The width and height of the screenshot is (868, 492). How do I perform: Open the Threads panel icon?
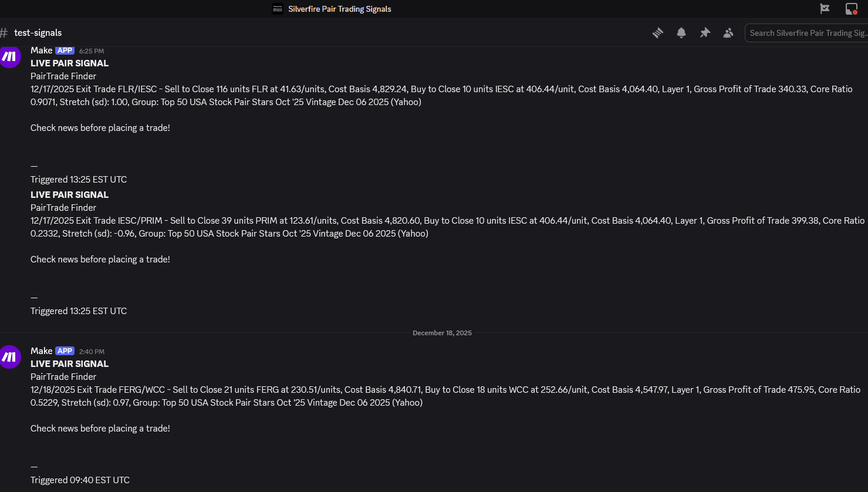tap(658, 33)
